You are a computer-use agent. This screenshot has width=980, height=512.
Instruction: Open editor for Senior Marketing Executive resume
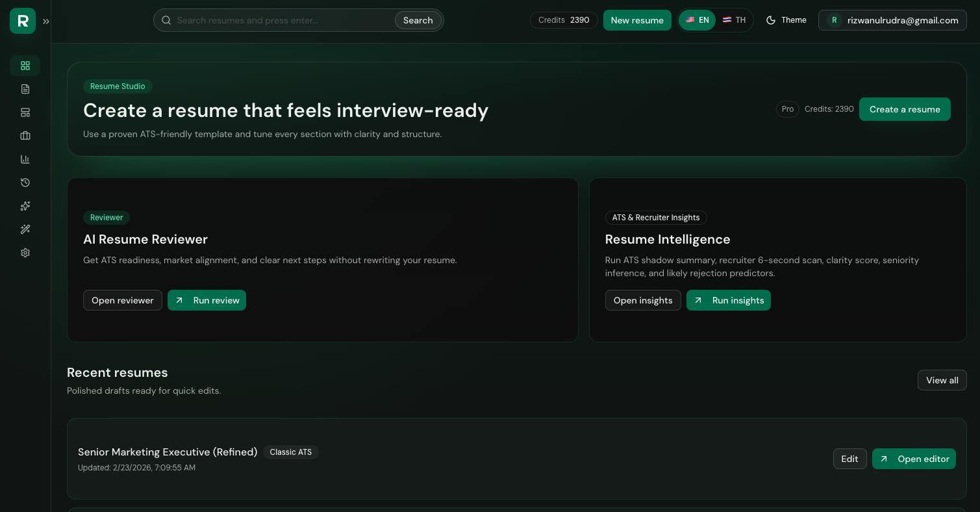[914, 459]
